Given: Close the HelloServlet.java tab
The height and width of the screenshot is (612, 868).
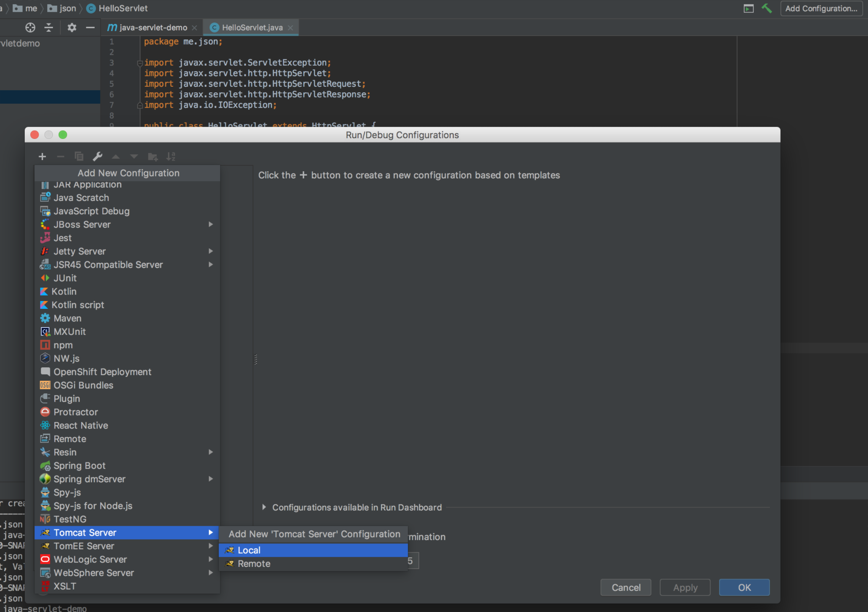Looking at the screenshot, I should [290, 28].
